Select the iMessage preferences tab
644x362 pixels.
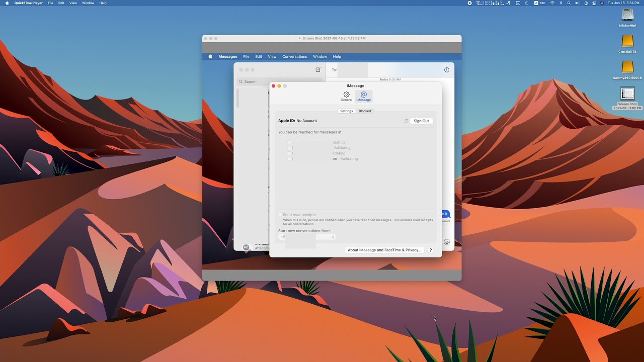(x=364, y=96)
